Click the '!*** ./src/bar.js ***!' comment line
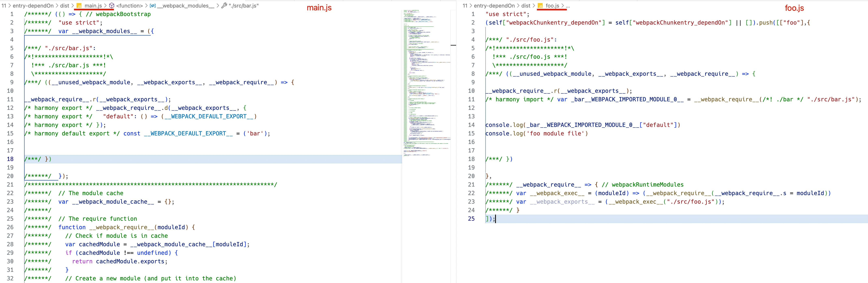Image resolution: width=868 pixels, height=283 pixels. coord(69,65)
